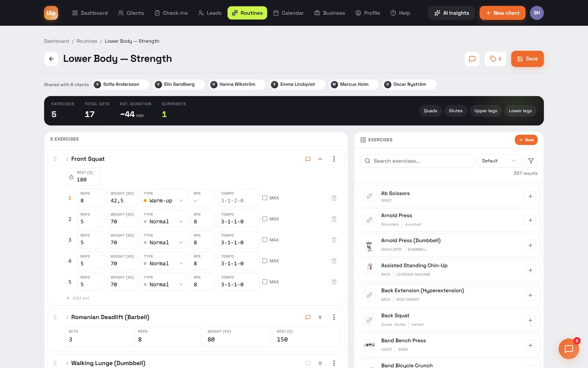
Task: Click the Lilo logo icon
Action: (51, 13)
